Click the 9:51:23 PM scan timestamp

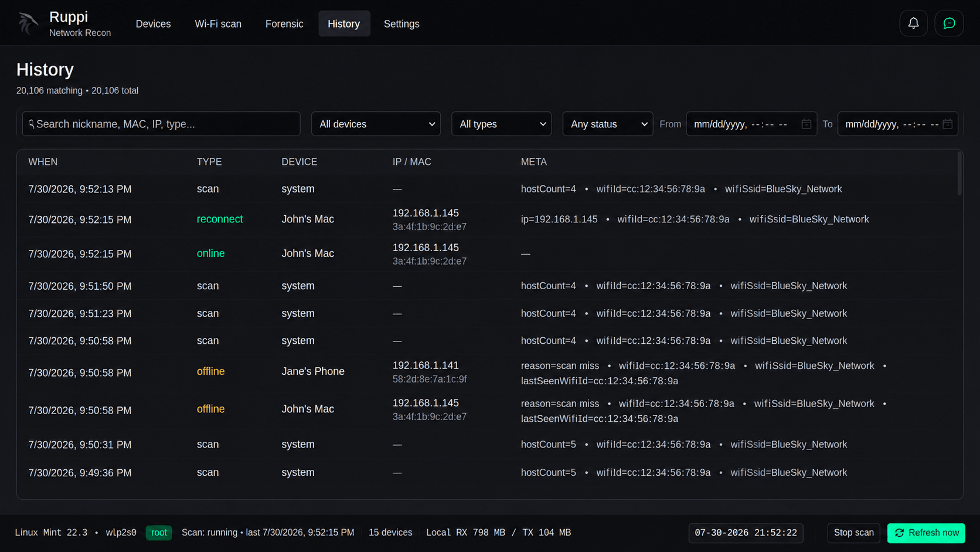pos(80,313)
